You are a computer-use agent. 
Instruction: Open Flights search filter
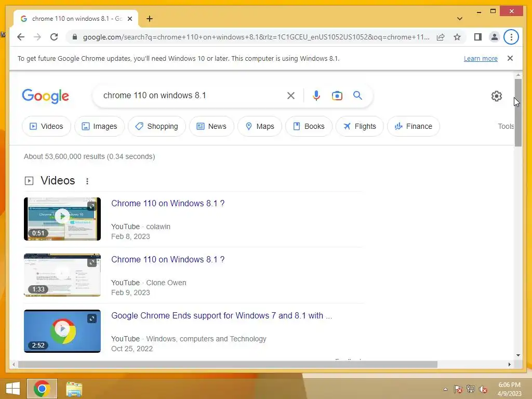pos(360,126)
